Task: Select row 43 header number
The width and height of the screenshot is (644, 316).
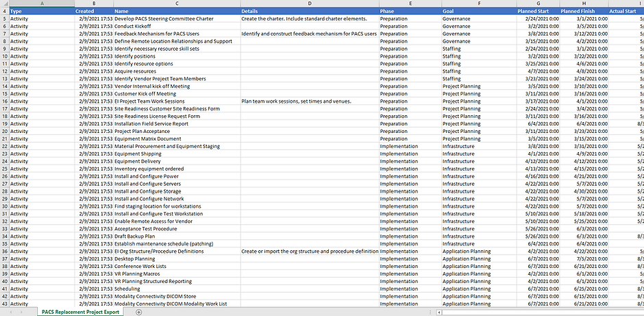Action: 5,304
